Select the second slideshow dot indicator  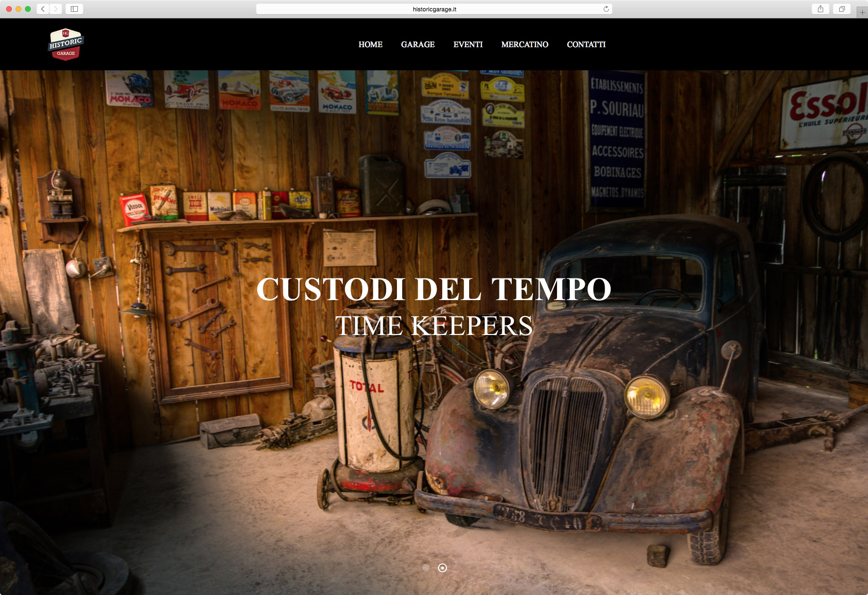(442, 568)
